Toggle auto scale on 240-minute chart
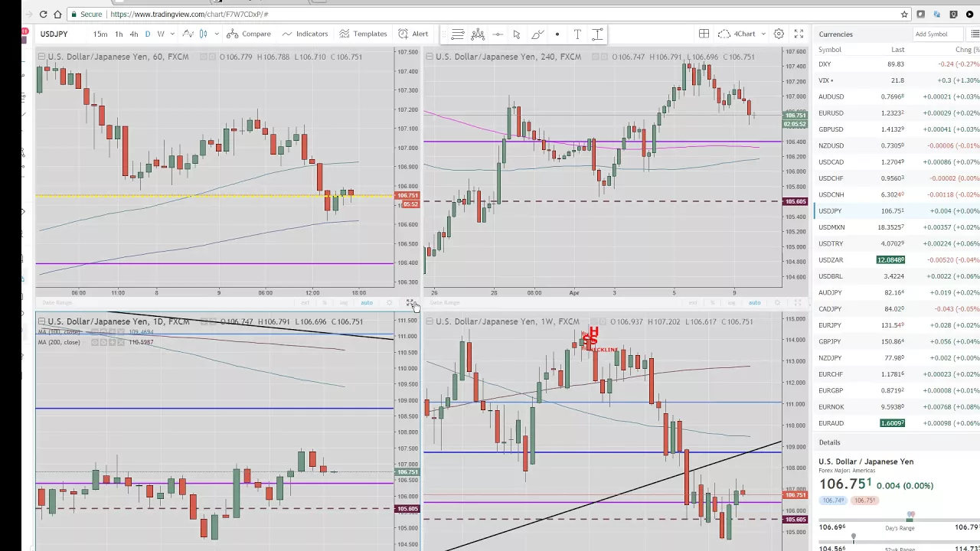 [754, 303]
